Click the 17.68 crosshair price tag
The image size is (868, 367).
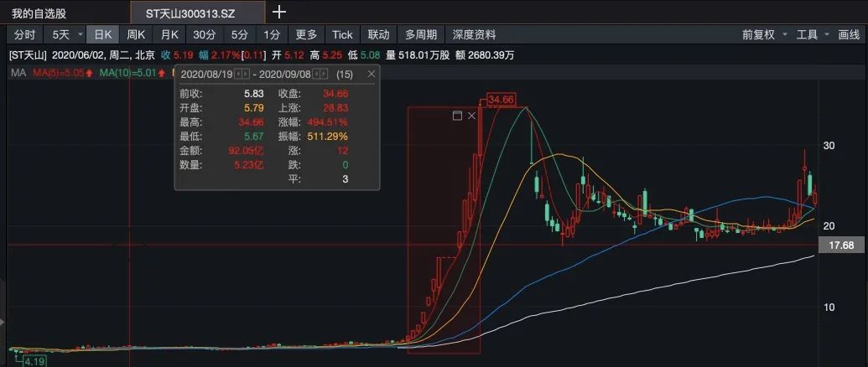843,246
